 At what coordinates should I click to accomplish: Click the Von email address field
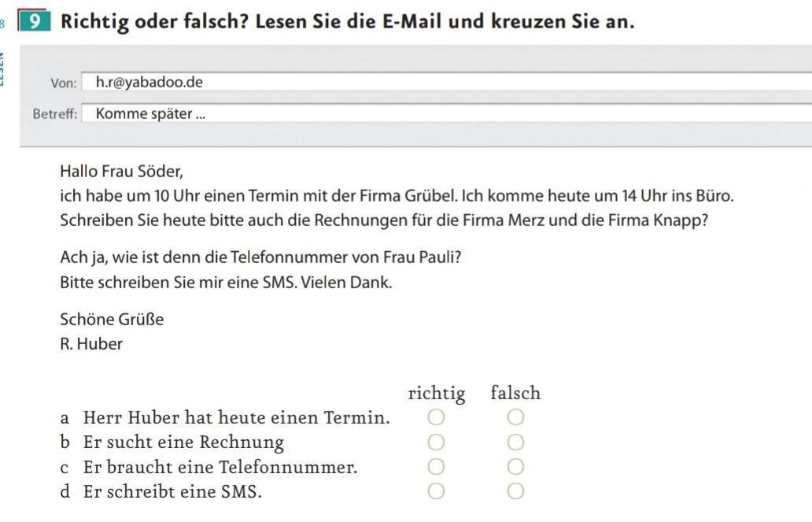tap(446, 82)
